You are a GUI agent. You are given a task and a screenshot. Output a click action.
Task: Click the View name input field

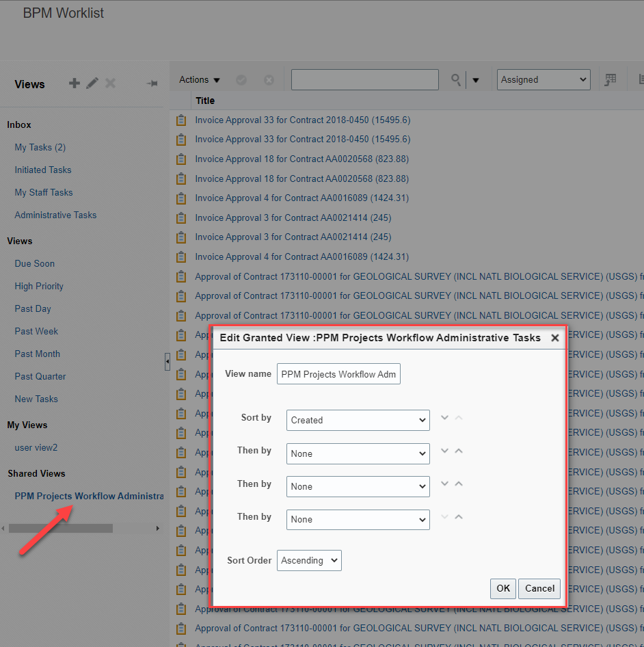click(338, 374)
